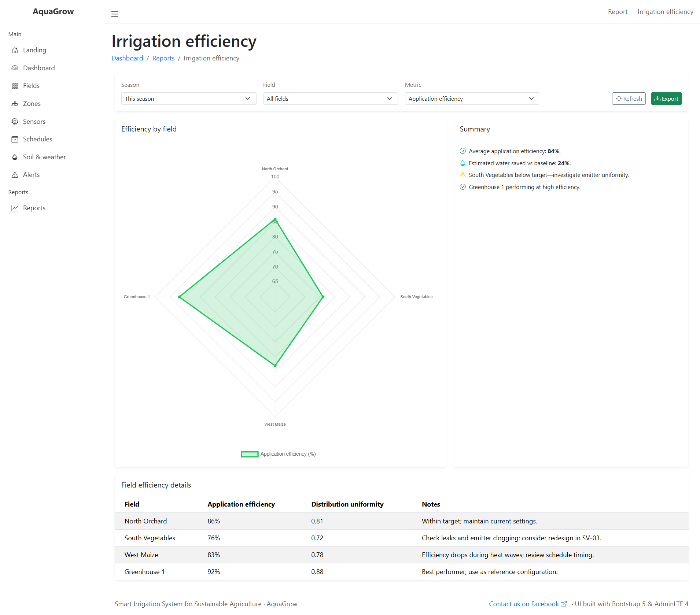Open Reports in the sidebar menu
This screenshot has height=615, width=700.
point(34,208)
